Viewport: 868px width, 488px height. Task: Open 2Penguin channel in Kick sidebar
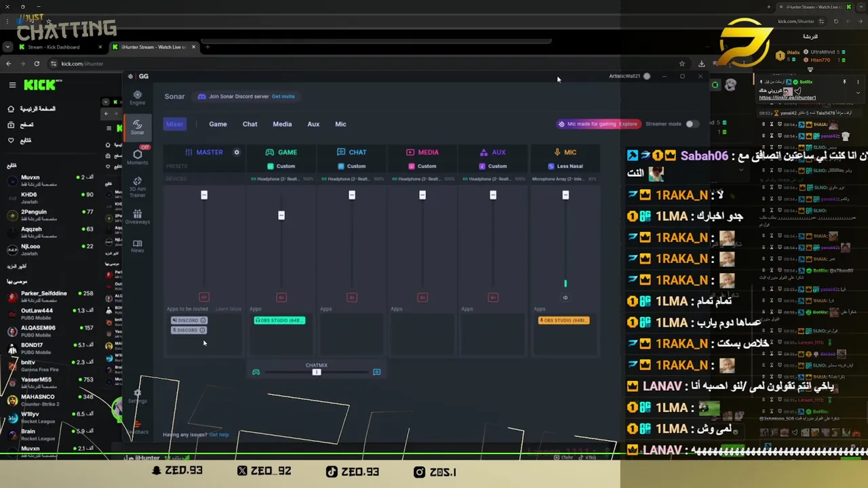(x=51, y=215)
